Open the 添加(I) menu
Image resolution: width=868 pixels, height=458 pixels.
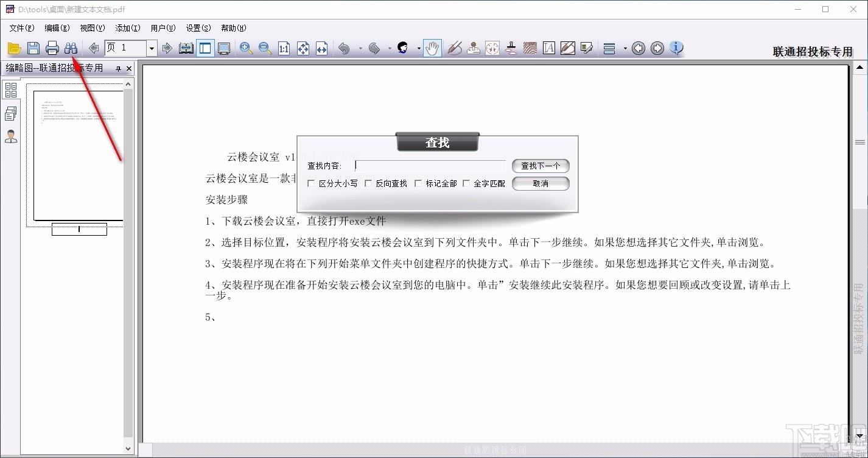coord(127,28)
